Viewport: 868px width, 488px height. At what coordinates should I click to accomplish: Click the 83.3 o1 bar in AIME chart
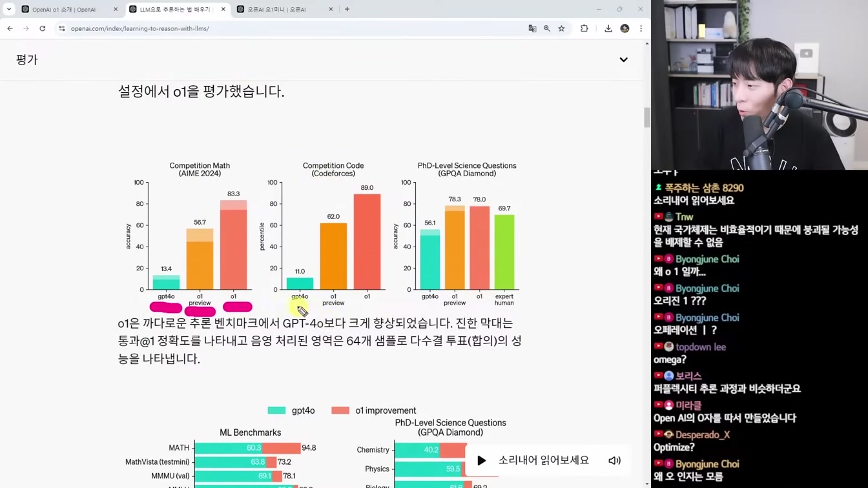pos(234,245)
